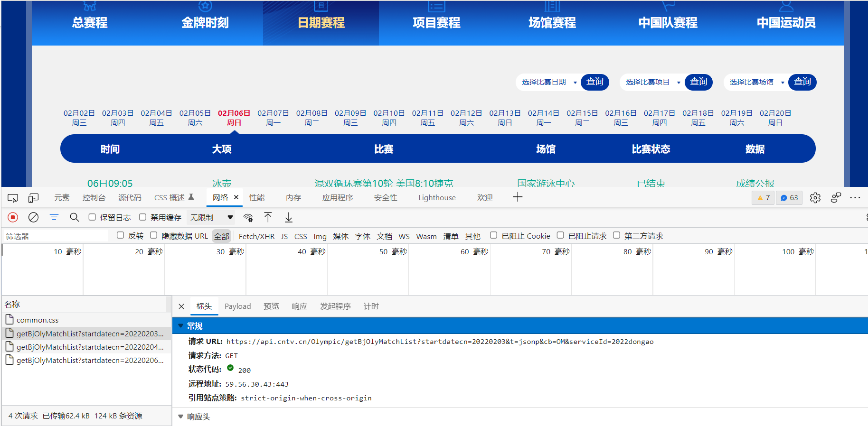868x426 pixels.
Task: Toggle device emulation icon
Action: pyautogui.click(x=33, y=198)
